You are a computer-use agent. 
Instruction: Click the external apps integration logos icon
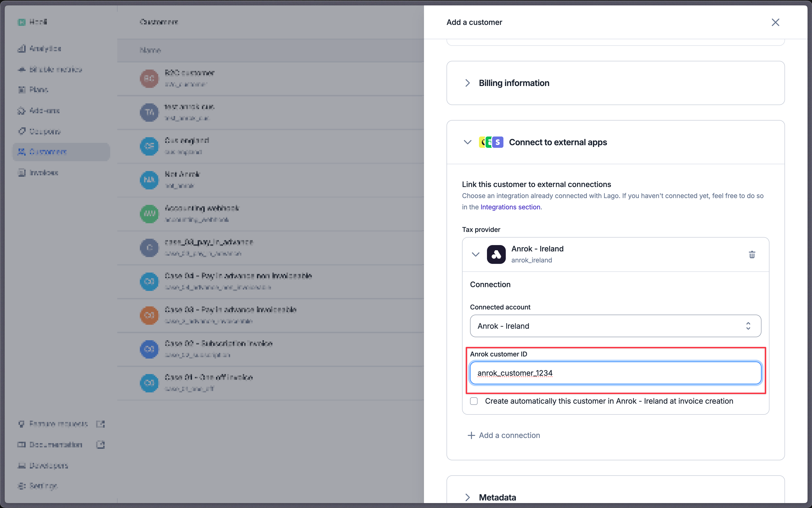491,142
